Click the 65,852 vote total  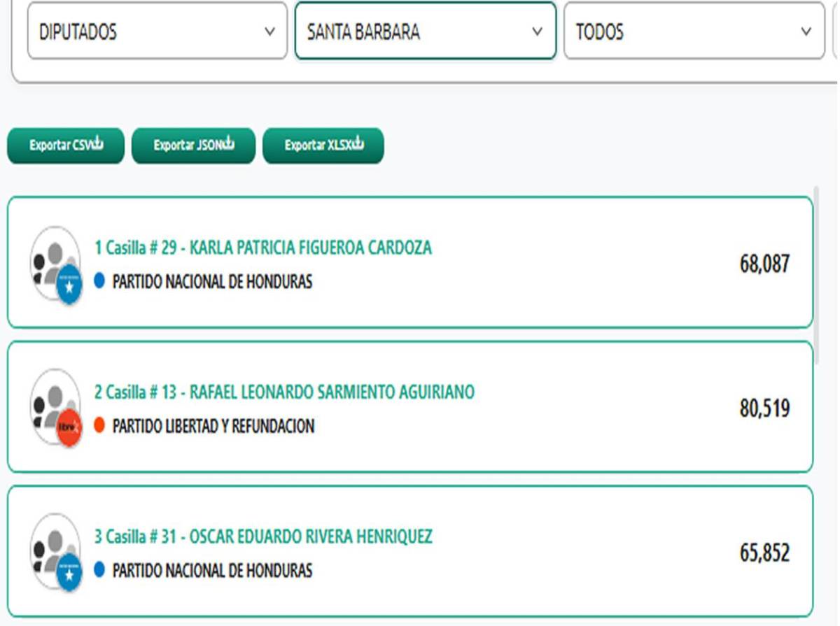tap(764, 553)
